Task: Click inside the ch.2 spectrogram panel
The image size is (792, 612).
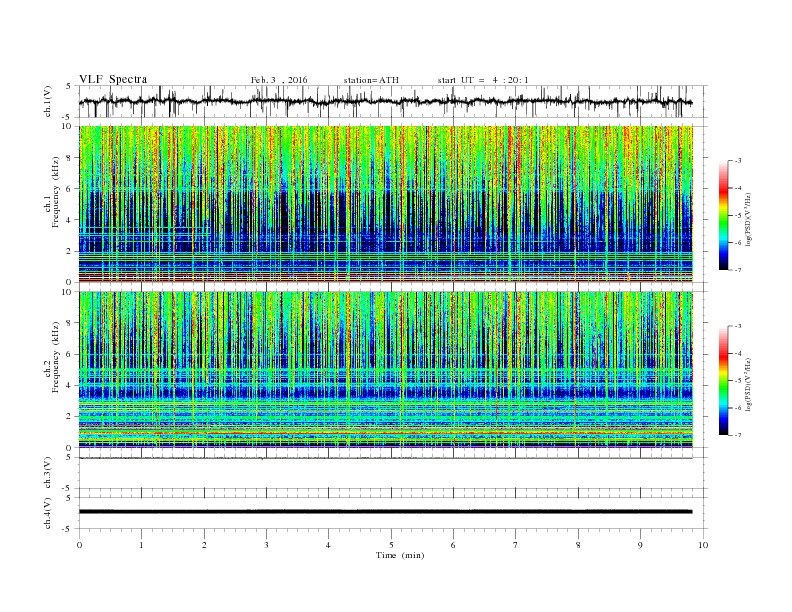Action: (x=386, y=370)
